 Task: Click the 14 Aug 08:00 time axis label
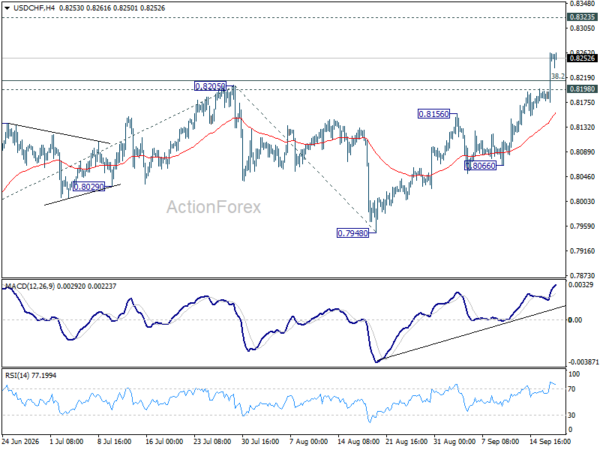pos(357,442)
